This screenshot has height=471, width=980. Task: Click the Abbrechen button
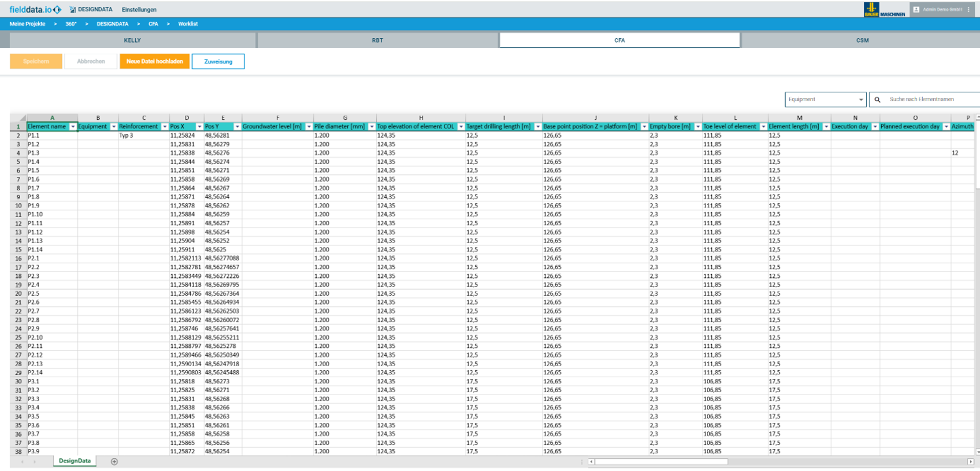(90, 61)
